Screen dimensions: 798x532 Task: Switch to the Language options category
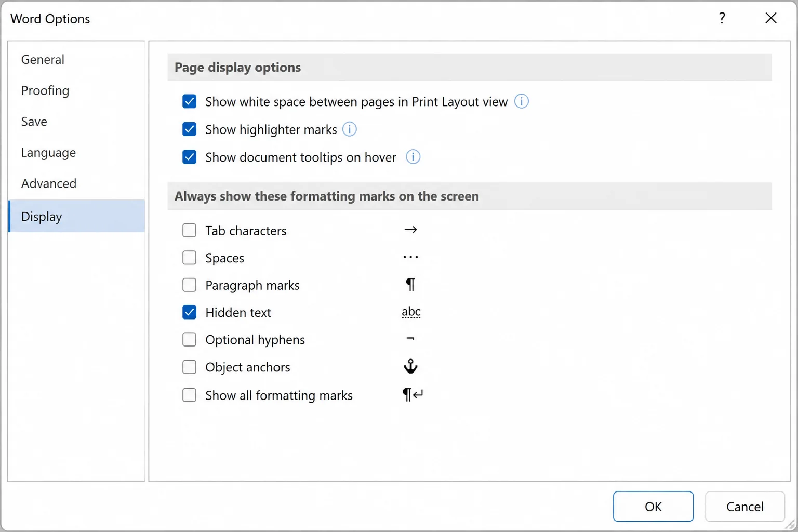[76, 153]
